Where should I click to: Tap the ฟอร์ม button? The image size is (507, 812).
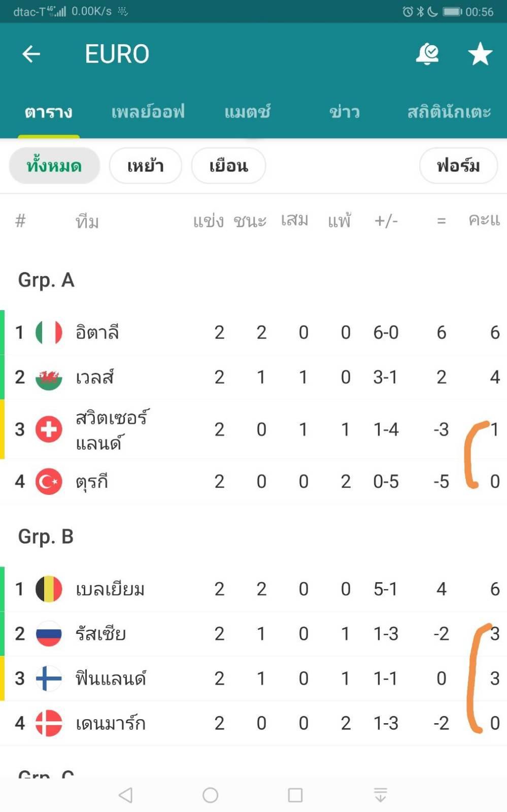(x=458, y=166)
